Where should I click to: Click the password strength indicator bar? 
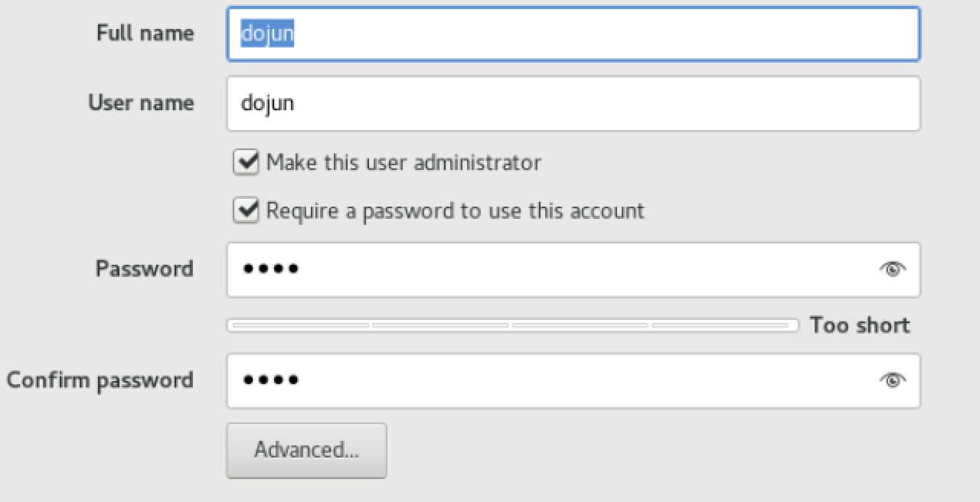click(x=512, y=326)
